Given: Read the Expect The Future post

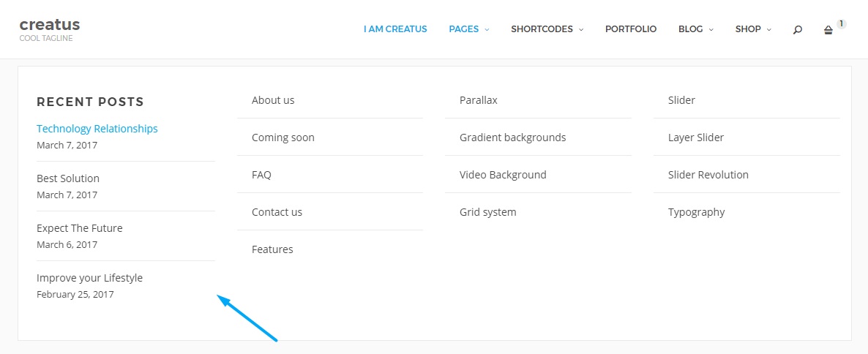Looking at the screenshot, I should point(80,228).
